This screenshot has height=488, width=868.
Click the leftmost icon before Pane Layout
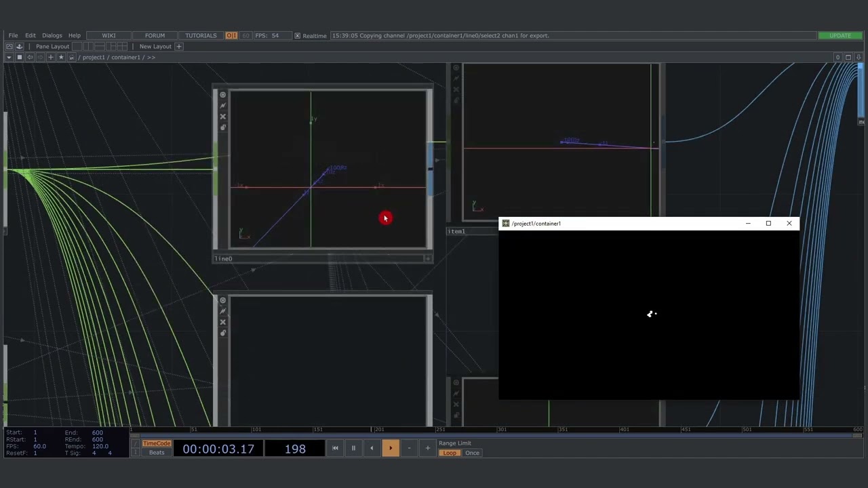9,46
